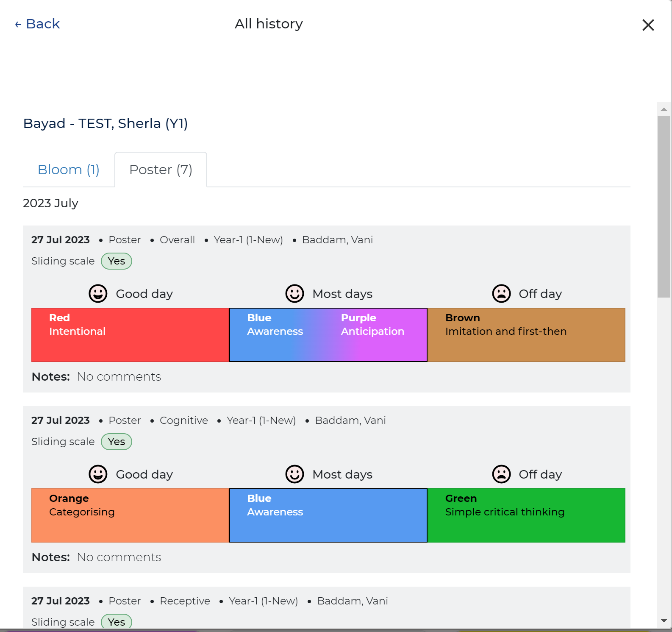This screenshot has height=632, width=672.
Task: Close the All history dialog
Action: pos(648,25)
